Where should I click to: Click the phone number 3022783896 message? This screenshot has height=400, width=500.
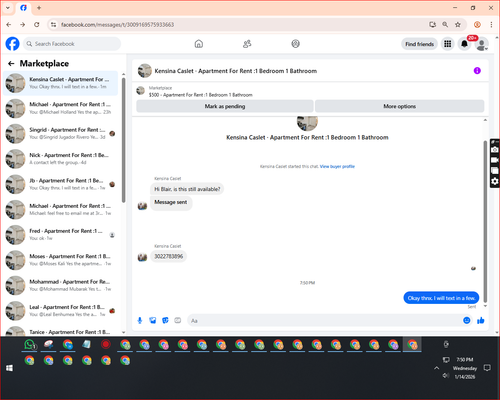point(168,256)
